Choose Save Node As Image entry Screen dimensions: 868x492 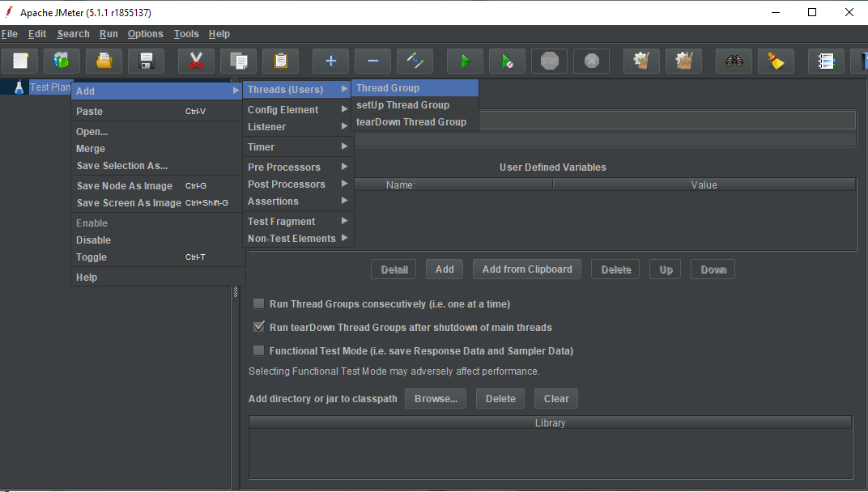click(x=157, y=186)
